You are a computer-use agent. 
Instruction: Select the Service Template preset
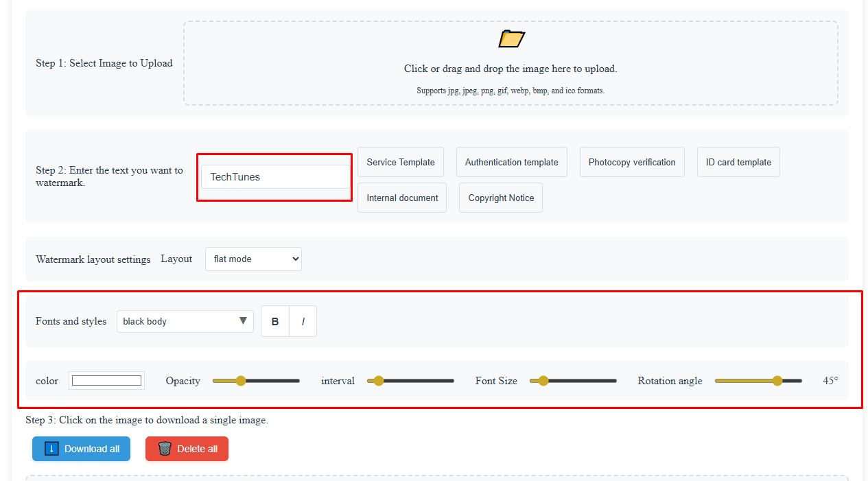[400, 162]
